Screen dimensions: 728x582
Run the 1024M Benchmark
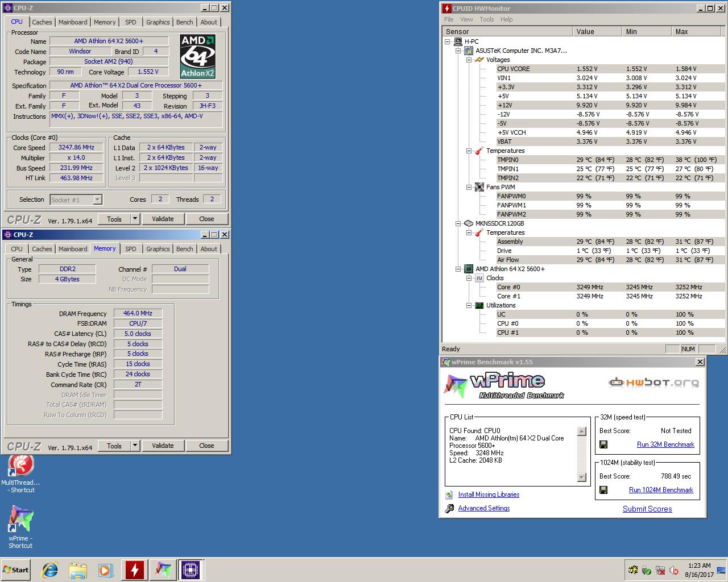point(661,490)
